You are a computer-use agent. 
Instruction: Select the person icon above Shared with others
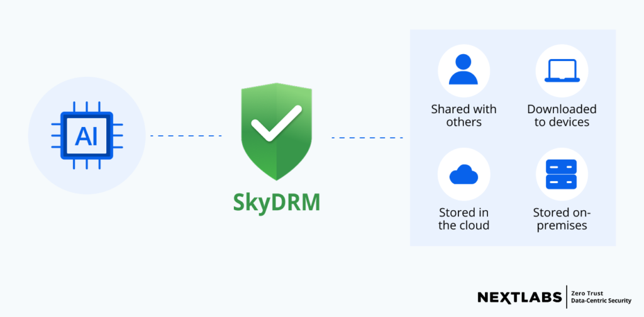(x=464, y=69)
